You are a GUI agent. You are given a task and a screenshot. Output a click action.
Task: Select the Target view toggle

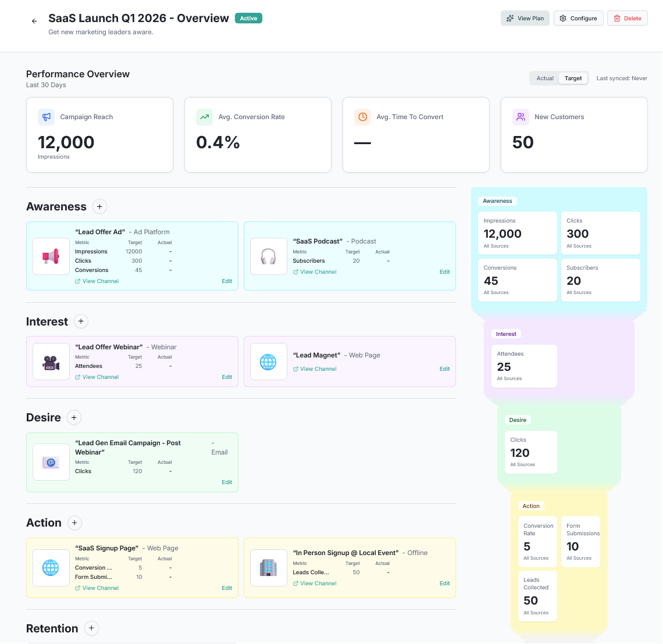point(573,78)
